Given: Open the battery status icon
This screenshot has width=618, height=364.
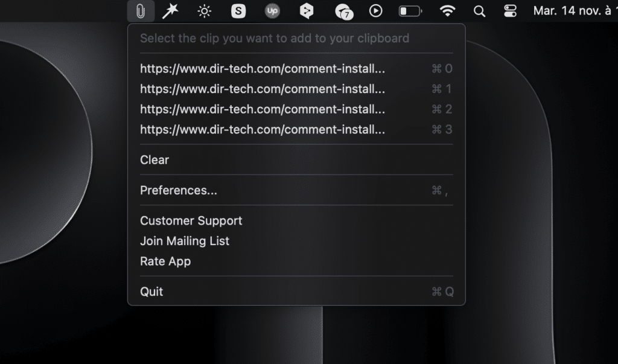Looking at the screenshot, I should (x=410, y=11).
